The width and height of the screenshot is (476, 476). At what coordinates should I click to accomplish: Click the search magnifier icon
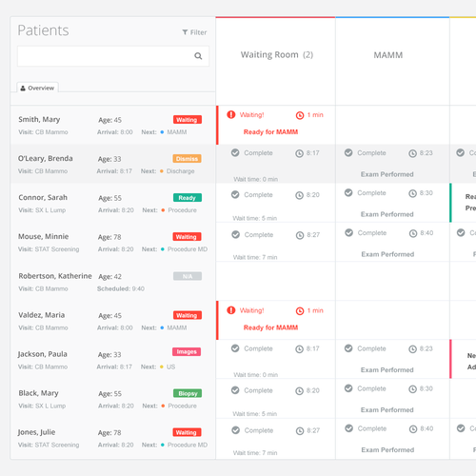(x=198, y=56)
